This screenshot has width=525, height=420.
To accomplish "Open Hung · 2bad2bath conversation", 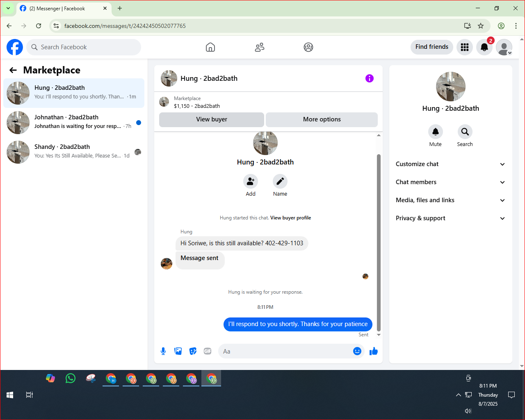I will point(74,93).
